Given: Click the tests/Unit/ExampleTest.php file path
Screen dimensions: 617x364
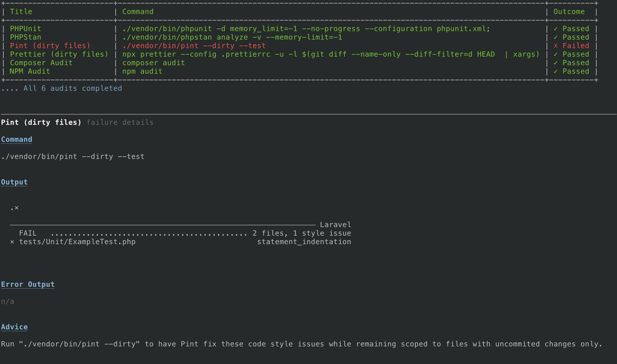Looking at the screenshot, I should (x=77, y=242).
